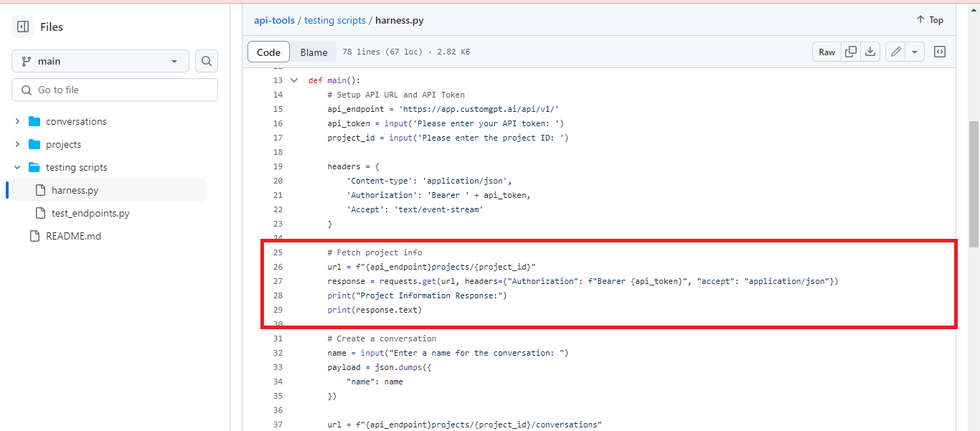Switch to the Blame tab
The image size is (980, 431).
click(314, 52)
